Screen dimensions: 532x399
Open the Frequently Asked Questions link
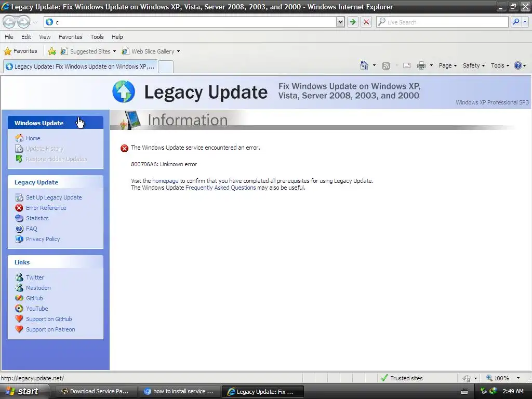coord(220,188)
